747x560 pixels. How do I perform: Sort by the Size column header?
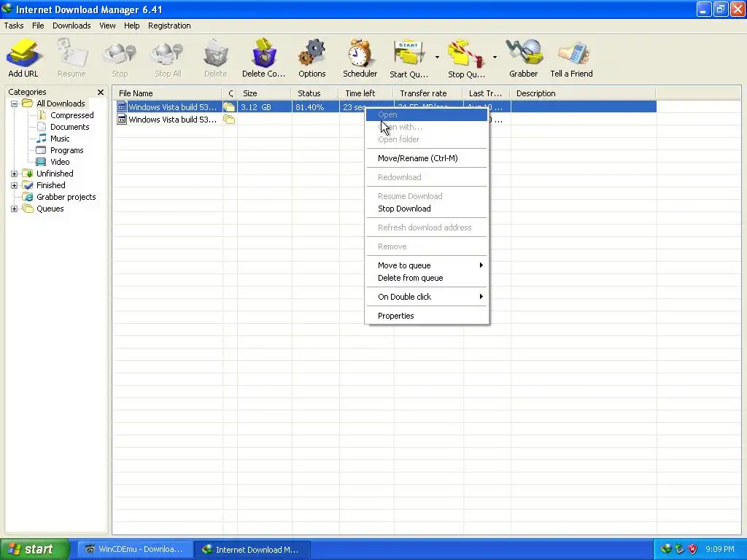point(264,93)
